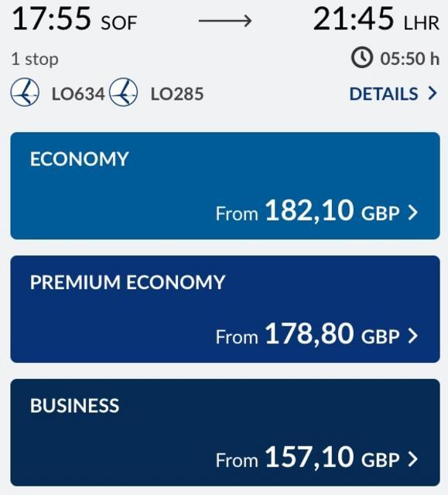Click the arrow between SOF and LHR

tap(225, 21)
